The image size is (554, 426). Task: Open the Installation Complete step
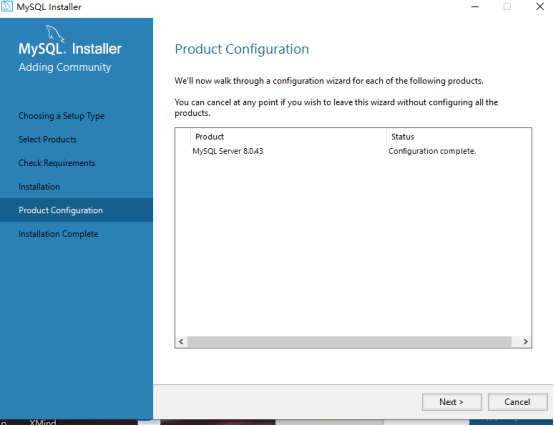pos(58,234)
